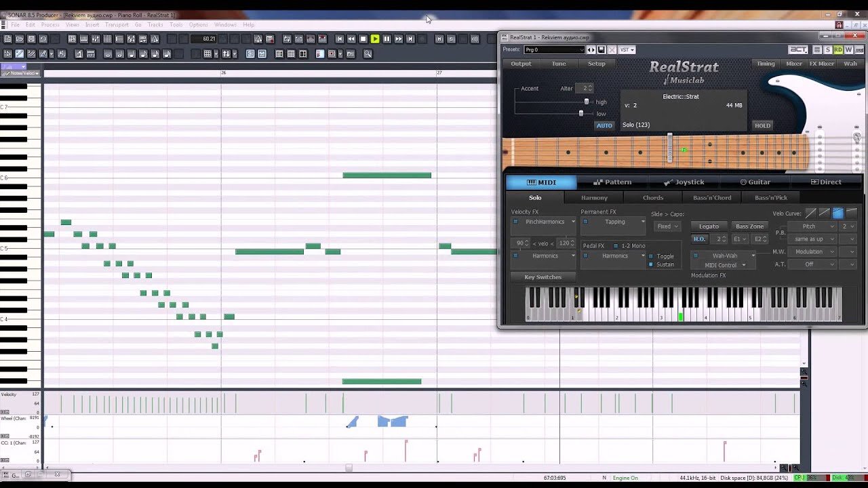868x488 pixels.
Task: Open the Timing panel tab
Action: pyautogui.click(x=766, y=64)
